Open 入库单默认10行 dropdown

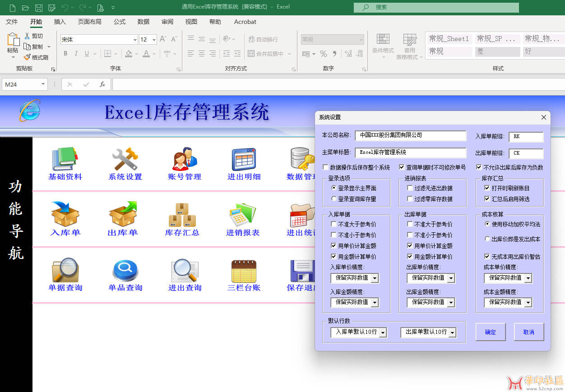(x=383, y=333)
